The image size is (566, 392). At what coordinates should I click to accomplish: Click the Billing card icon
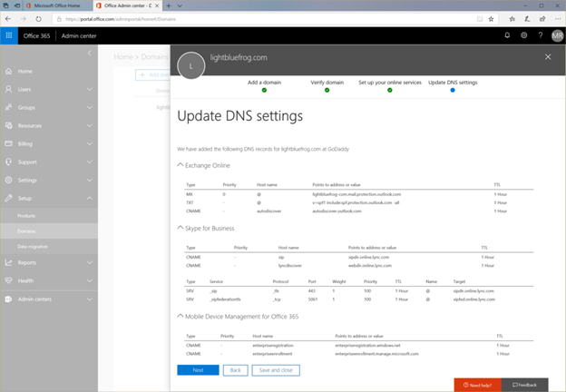pyautogui.click(x=9, y=143)
